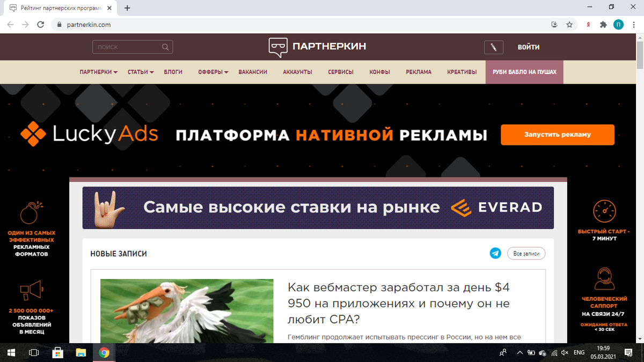Open the Креативы menu item

point(462,72)
